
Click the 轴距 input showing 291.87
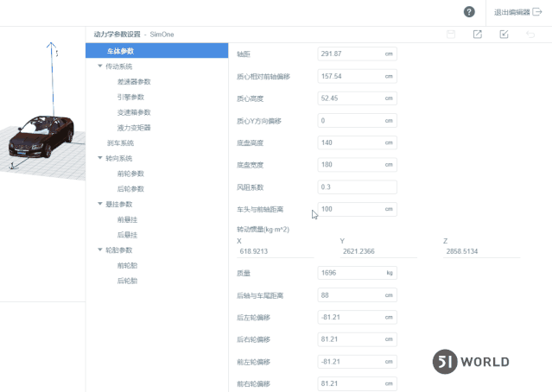tap(357, 54)
